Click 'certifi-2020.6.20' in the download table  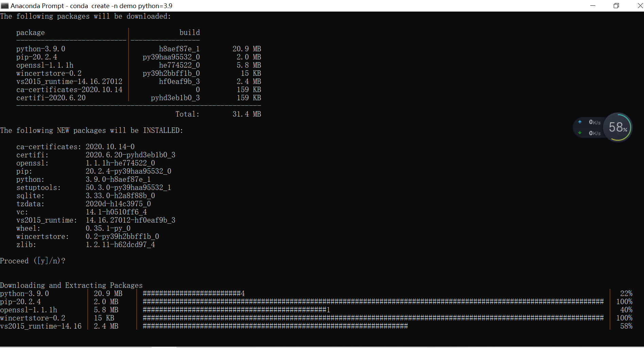(x=51, y=98)
